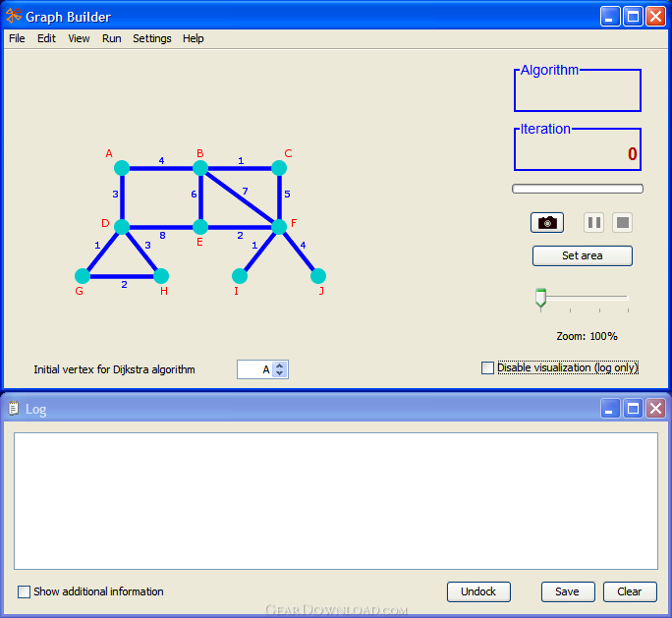Enable Disable visualization (log only) checkbox

487,367
